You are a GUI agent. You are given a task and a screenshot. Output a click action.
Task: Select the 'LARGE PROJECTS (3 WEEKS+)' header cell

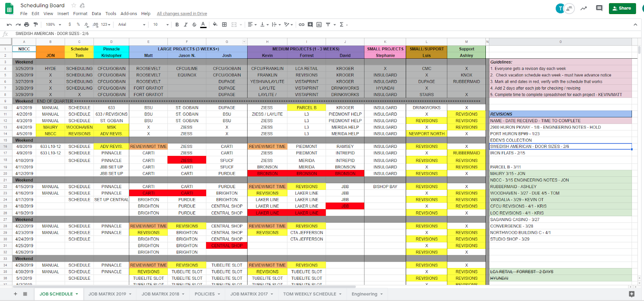[x=188, y=49]
